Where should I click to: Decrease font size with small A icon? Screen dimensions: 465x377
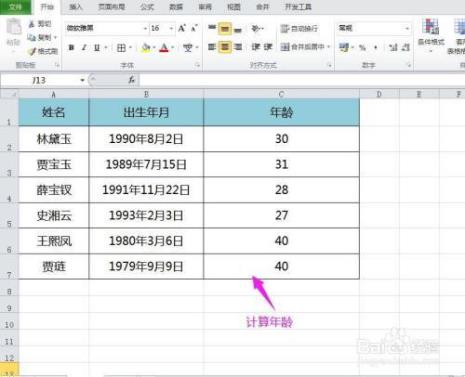point(194,28)
